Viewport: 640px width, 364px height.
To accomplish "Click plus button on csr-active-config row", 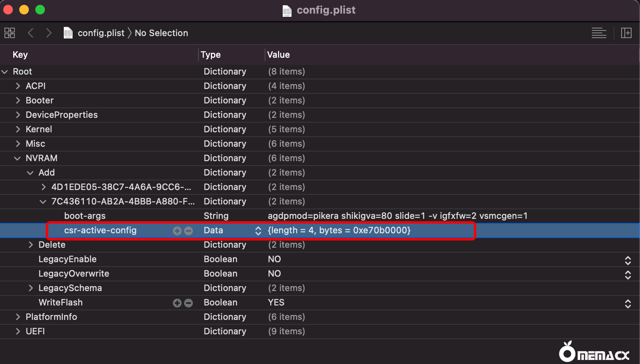I will pyautogui.click(x=177, y=231).
